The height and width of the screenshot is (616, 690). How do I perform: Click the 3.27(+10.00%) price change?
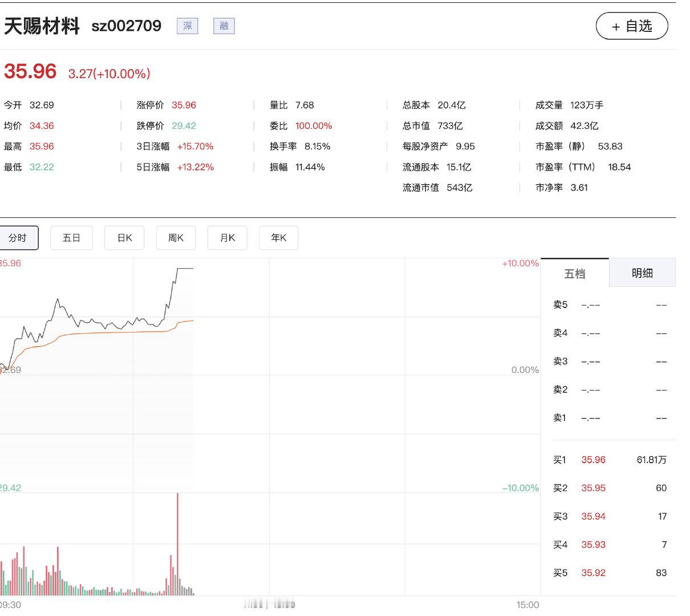click(x=109, y=74)
